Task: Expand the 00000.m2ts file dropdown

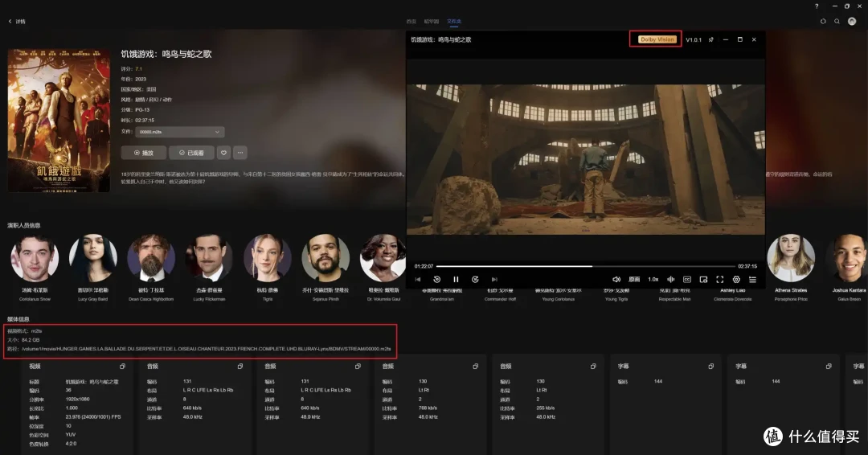Action: pyautogui.click(x=180, y=132)
